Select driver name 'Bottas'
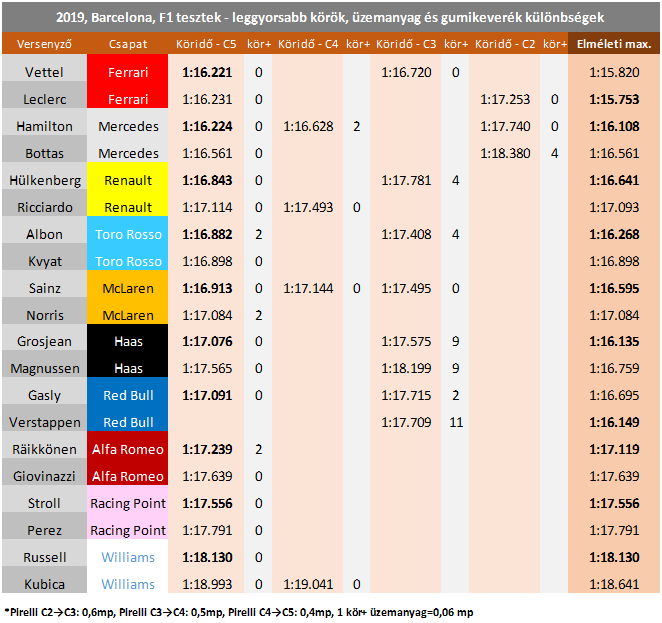 [44, 153]
